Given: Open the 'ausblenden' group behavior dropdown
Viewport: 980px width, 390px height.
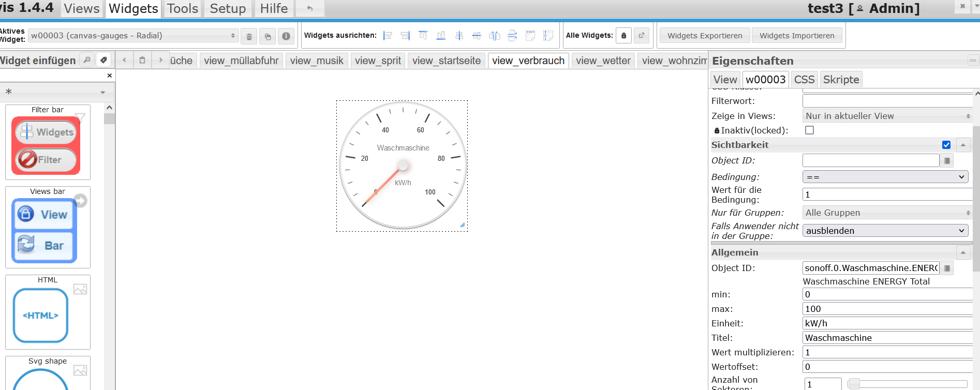Looking at the screenshot, I should (885, 231).
